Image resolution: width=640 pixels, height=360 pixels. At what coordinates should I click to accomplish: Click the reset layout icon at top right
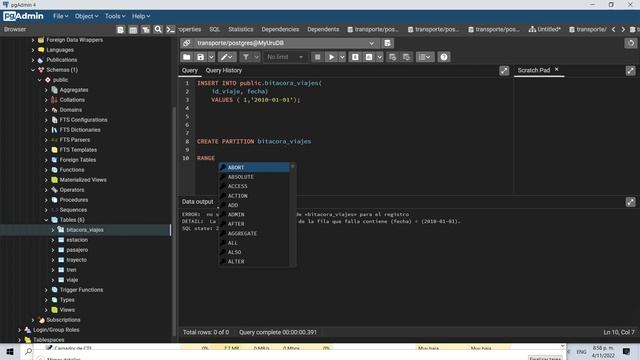[631, 43]
